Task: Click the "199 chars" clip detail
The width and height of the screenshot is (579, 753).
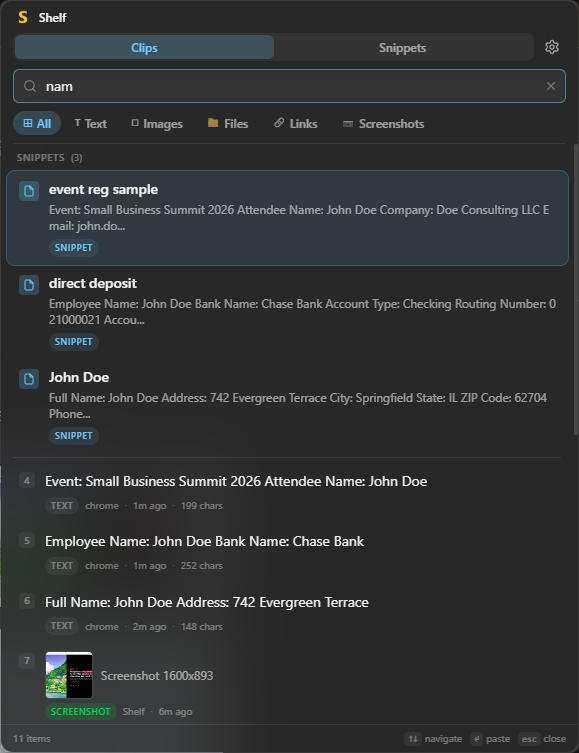Action: (202, 506)
